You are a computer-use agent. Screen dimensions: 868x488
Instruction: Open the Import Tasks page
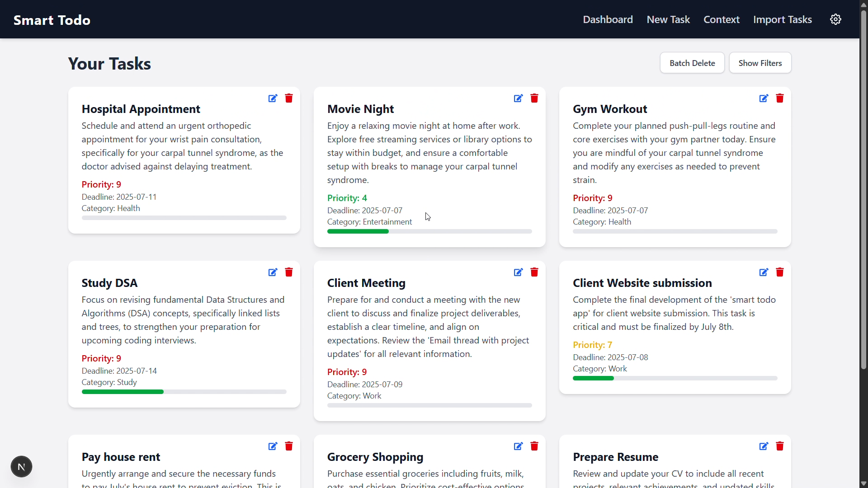[782, 19]
